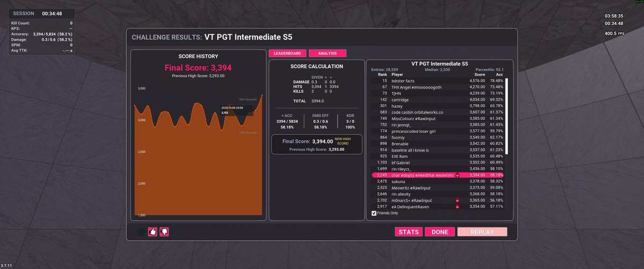
Task: Select highlighted char #dopty row
Action: pyautogui.click(x=437, y=175)
